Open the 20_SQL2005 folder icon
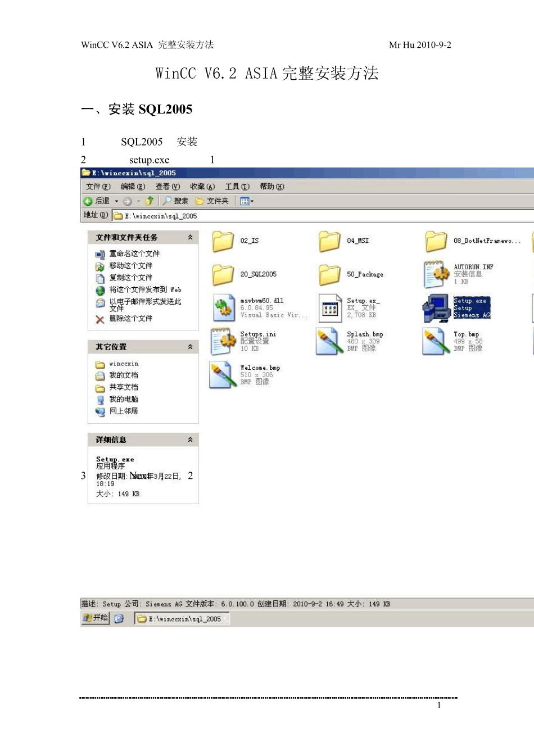This screenshot has width=534, height=756. 223,275
